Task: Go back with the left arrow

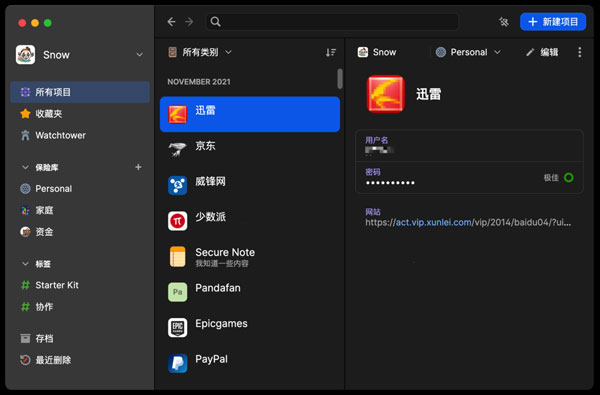Action: (x=171, y=22)
